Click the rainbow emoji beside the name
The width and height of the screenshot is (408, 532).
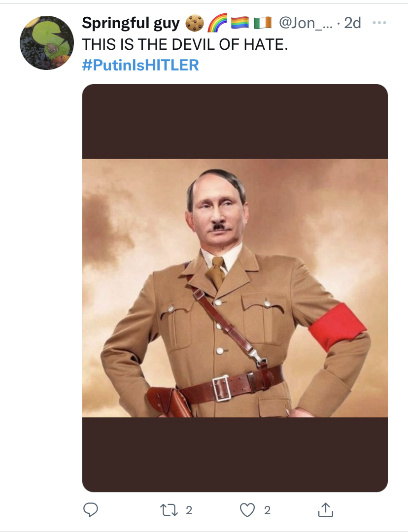coord(216,23)
